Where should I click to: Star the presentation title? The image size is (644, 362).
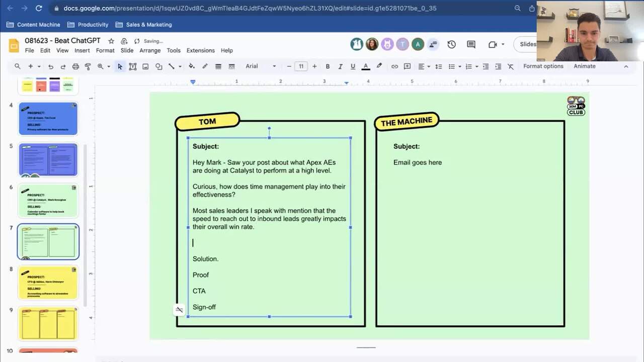pyautogui.click(x=111, y=41)
